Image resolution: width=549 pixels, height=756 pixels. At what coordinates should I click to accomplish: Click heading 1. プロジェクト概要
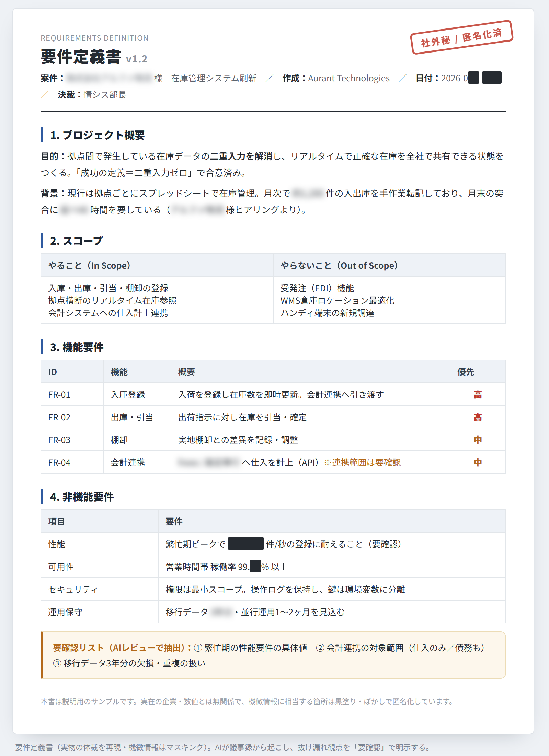[x=97, y=135]
